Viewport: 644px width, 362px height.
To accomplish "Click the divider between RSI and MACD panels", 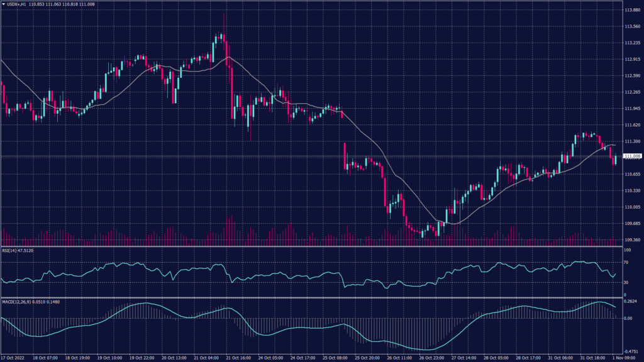I will 308,297.
